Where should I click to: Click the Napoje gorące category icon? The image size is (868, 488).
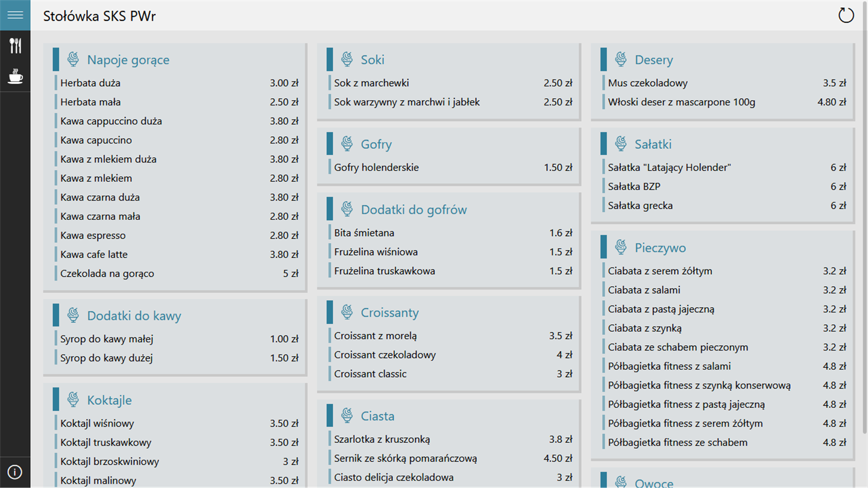[x=73, y=59]
